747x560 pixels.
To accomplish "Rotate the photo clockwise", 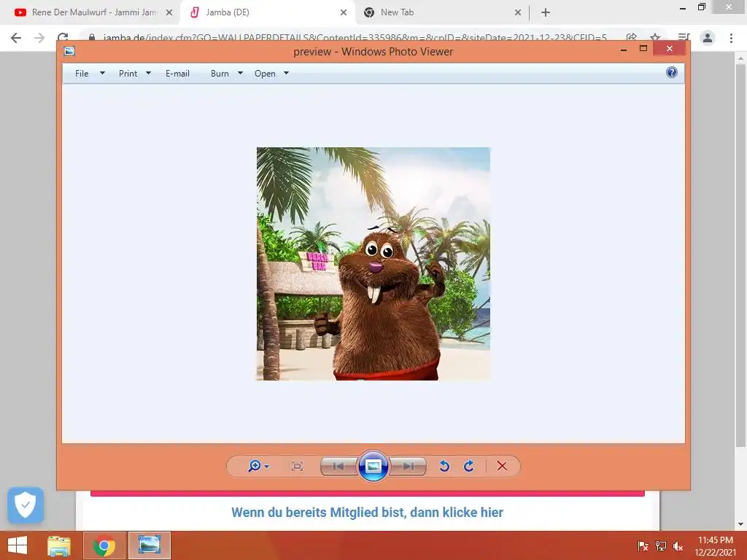I will point(469,466).
